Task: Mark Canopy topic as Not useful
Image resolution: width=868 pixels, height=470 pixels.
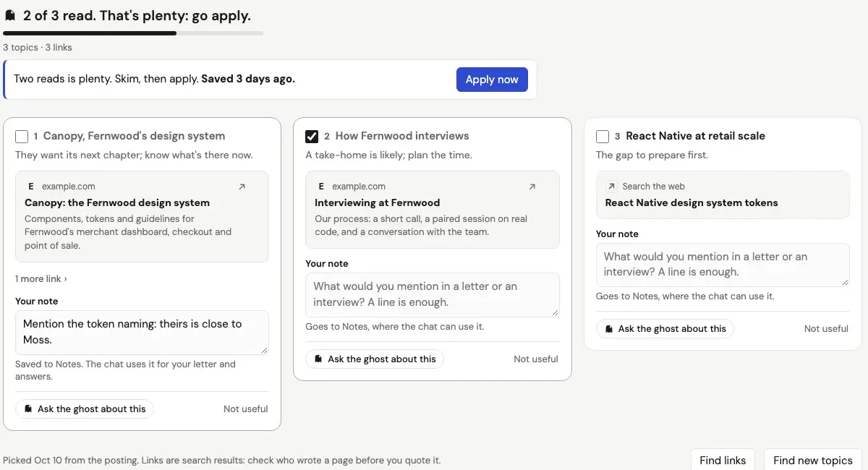Action: (246, 409)
